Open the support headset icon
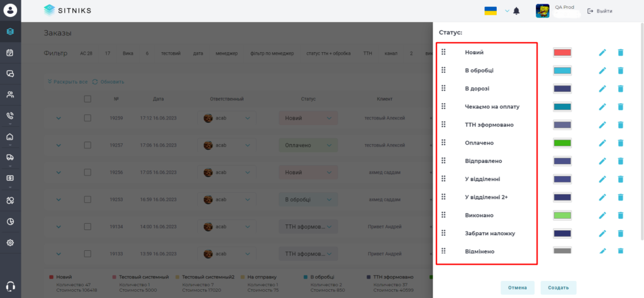This screenshot has width=644, height=298. click(11, 286)
